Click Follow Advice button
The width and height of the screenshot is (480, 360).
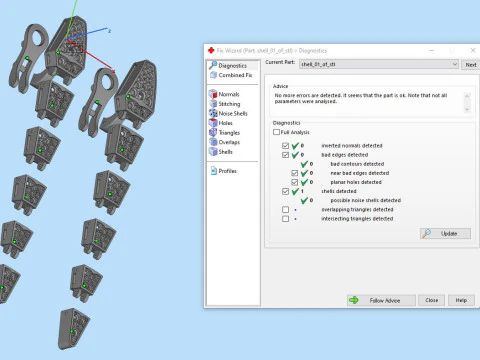point(381,300)
